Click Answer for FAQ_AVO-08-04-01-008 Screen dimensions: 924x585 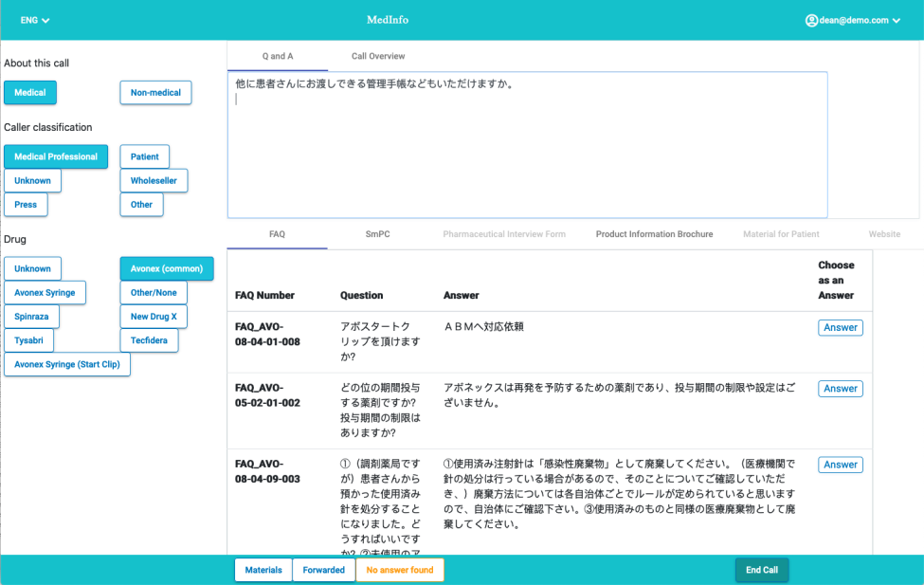click(840, 327)
